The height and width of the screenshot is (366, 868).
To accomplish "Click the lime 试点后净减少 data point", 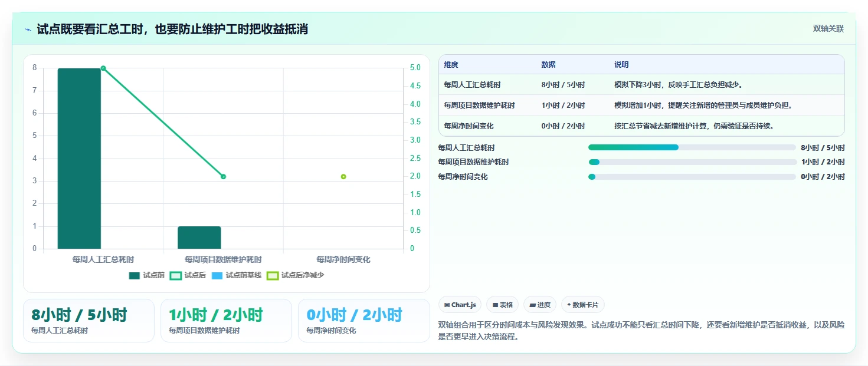I will [x=343, y=176].
